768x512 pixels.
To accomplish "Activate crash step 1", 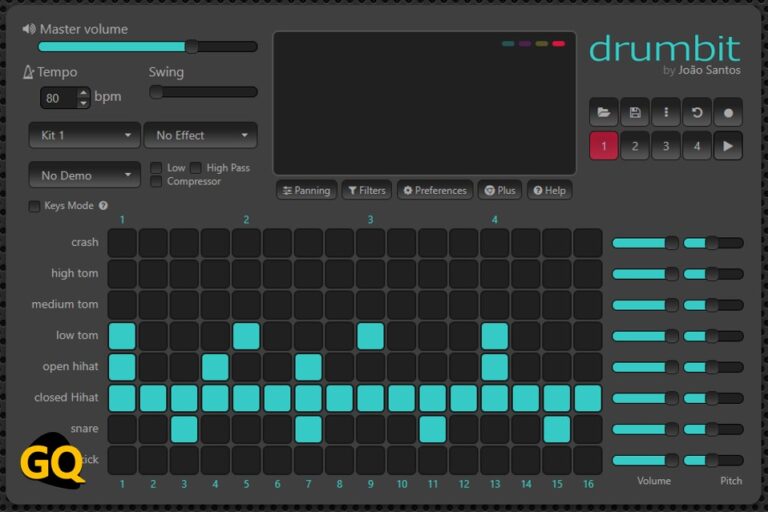I will 122,243.
